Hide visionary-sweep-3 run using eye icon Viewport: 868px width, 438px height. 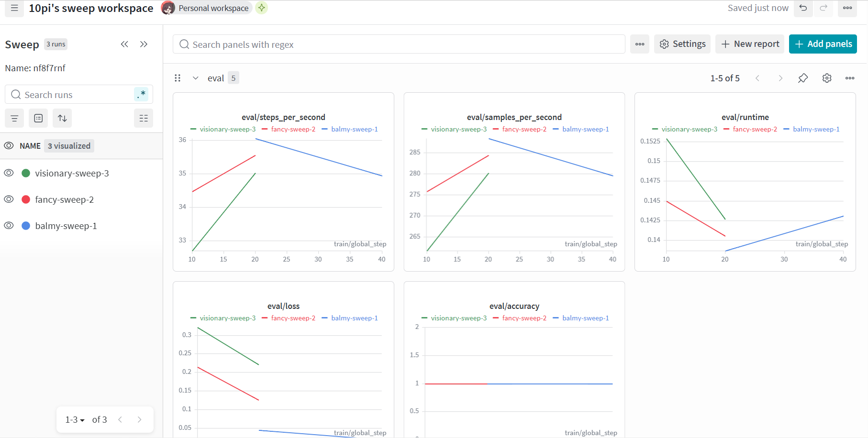pos(9,173)
